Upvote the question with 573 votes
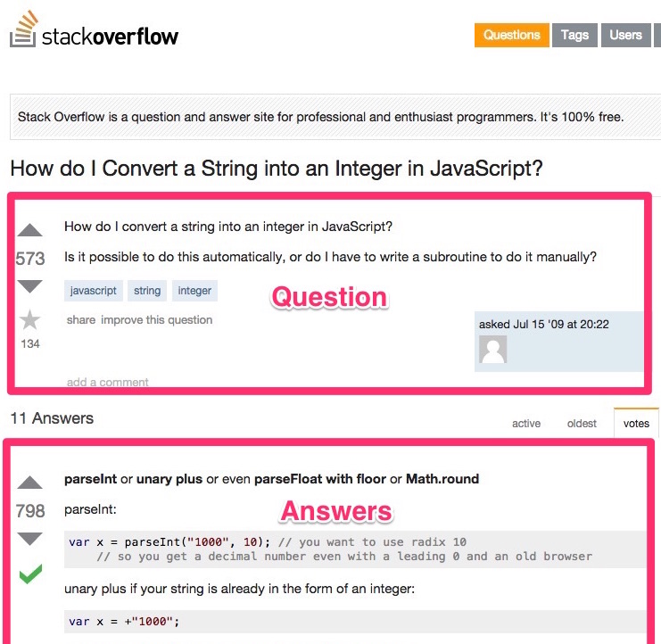Image resolution: width=661 pixels, height=644 pixels. pyautogui.click(x=29, y=229)
